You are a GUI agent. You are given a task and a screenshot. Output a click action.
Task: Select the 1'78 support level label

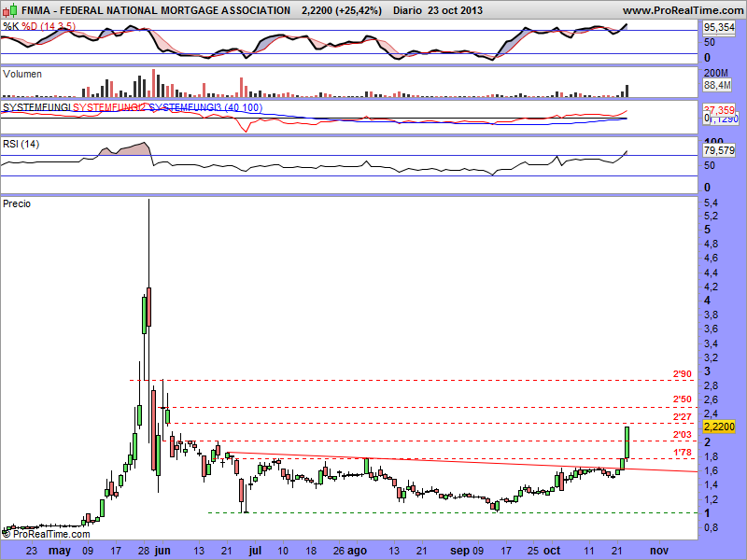coord(683,453)
